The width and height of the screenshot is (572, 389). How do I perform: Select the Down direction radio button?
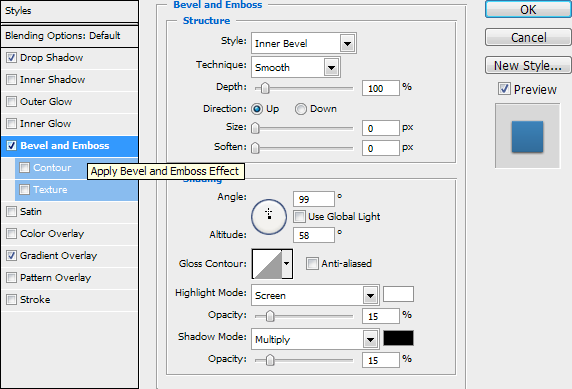pyautogui.click(x=301, y=109)
